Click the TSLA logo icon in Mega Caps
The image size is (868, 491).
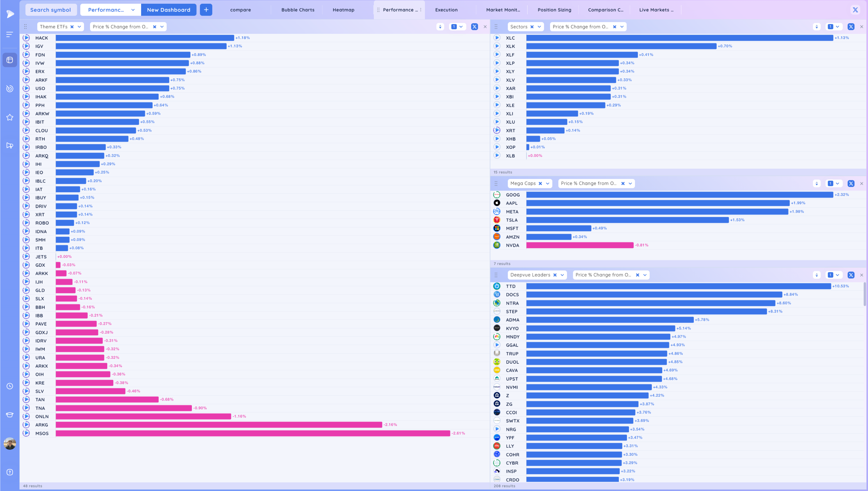[x=496, y=220]
